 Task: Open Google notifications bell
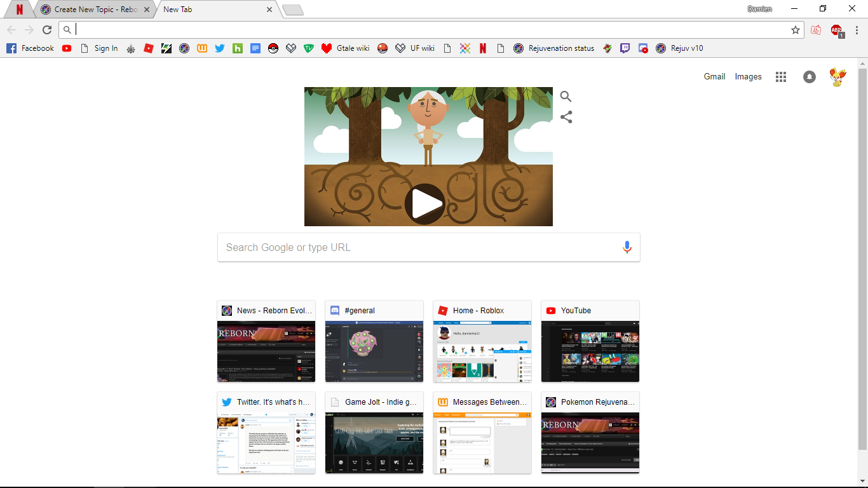pyautogui.click(x=809, y=77)
